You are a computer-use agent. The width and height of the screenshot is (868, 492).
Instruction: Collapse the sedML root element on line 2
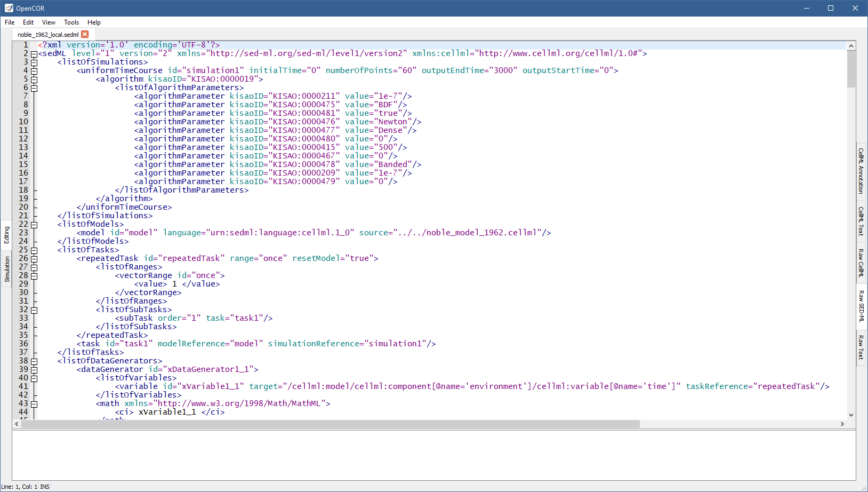[34, 54]
